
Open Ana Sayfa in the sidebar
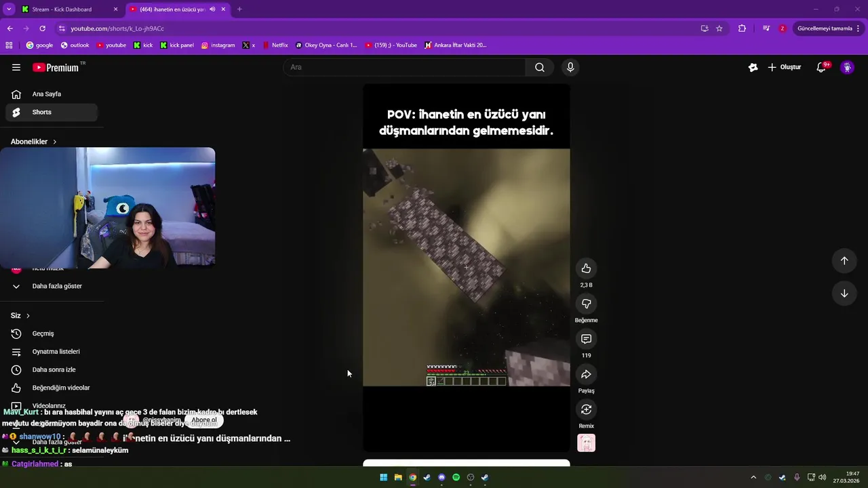[x=51, y=94]
